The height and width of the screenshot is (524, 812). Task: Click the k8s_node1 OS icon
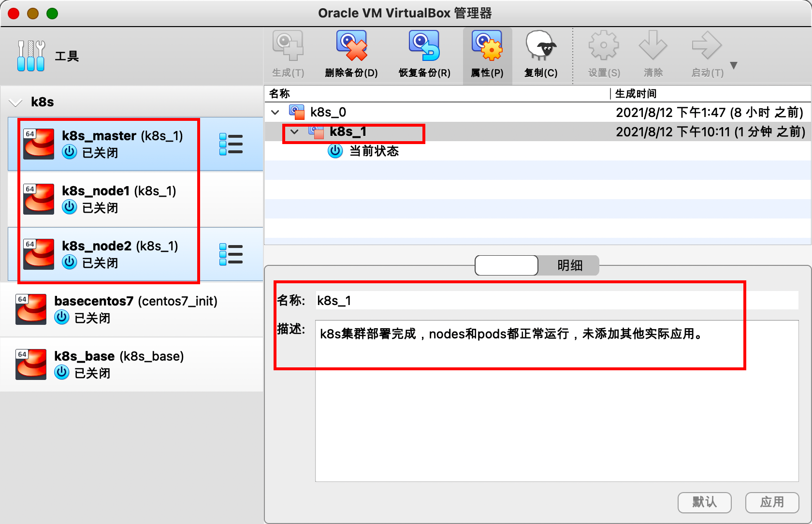coord(39,199)
